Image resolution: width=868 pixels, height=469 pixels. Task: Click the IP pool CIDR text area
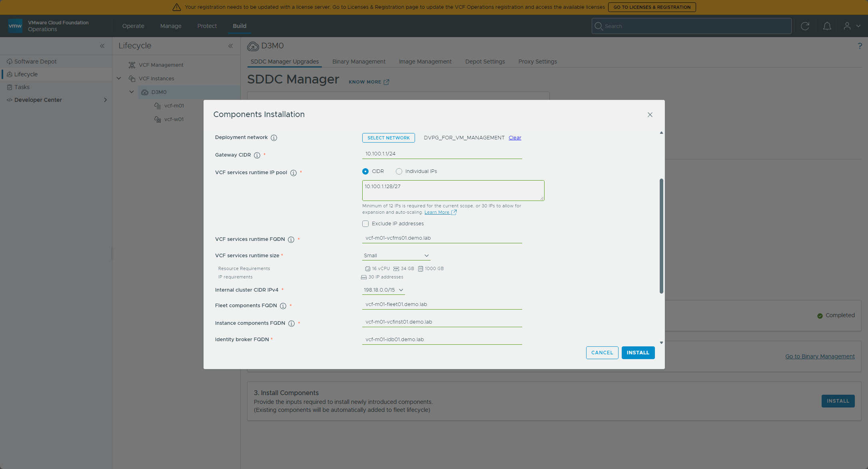tap(453, 191)
